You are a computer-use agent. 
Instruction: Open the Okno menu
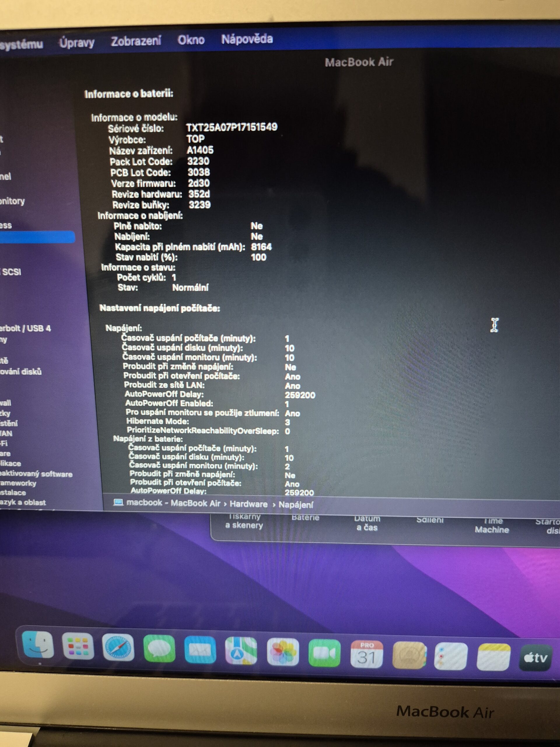tap(191, 40)
